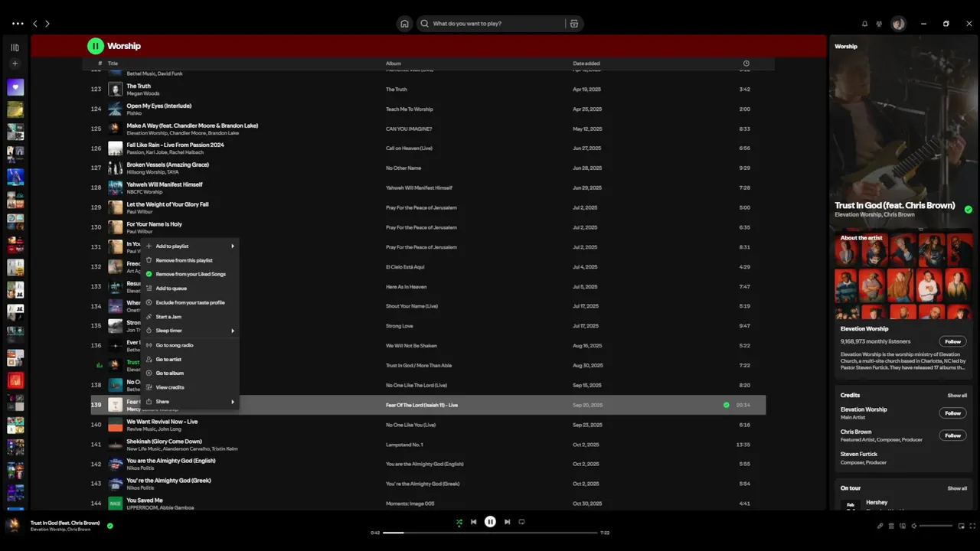Select Remove from your Liked Songs
Image resolution: width=980 pixels, height=551 pixels.
190,274
